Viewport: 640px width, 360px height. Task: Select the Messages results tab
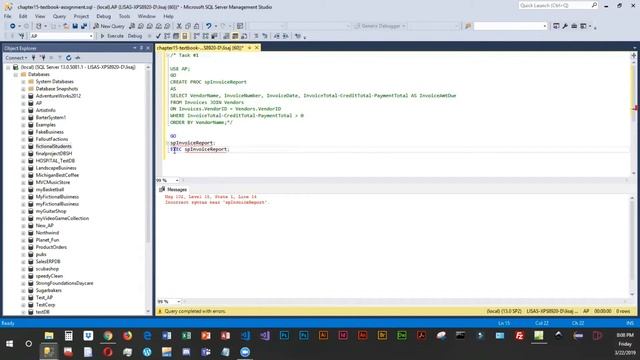[x=173, y=189]
